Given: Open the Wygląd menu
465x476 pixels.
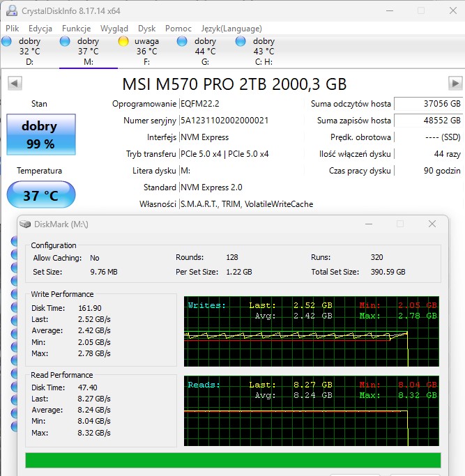Looking at the screenshot, I should pyautogui.click(x=114, y=29).
